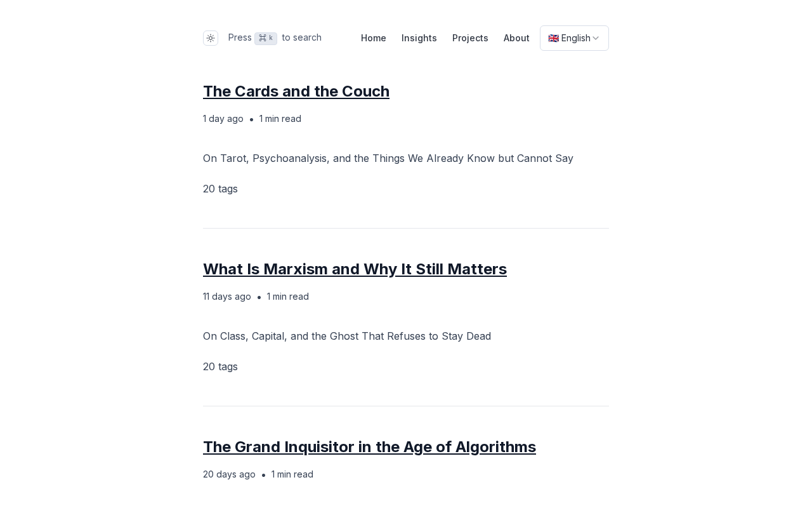
Task: Click the search shortcut key badge
Action: [266, 38]
